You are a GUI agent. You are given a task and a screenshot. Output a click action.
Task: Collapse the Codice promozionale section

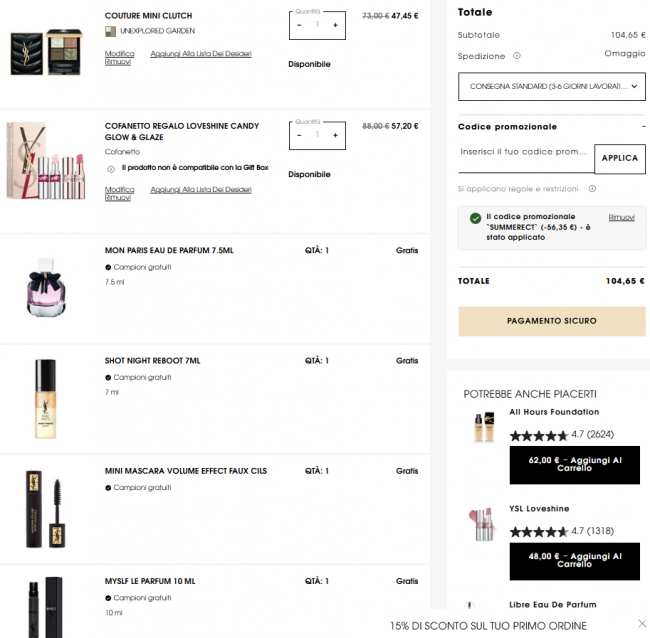[x=643, y=126]
